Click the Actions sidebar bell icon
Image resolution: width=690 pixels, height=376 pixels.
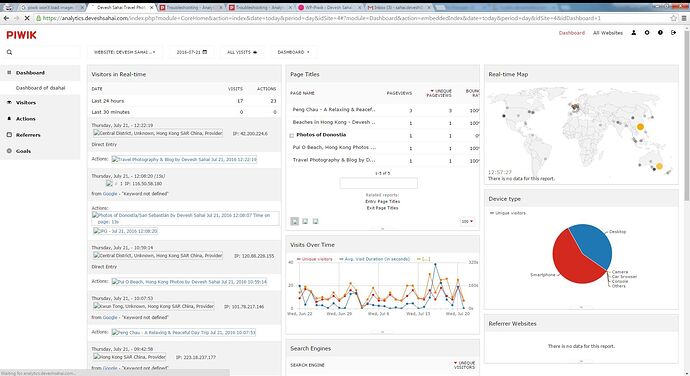9,118
